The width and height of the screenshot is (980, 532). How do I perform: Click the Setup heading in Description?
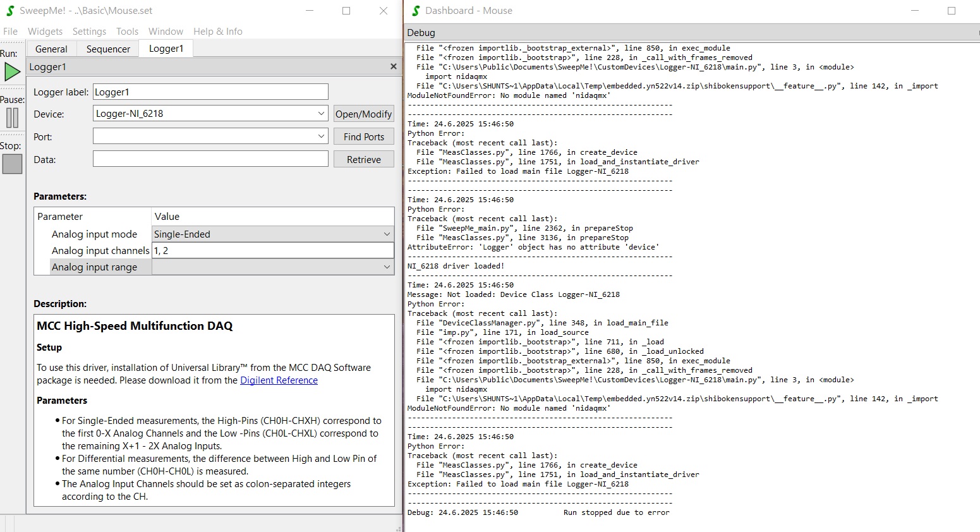click(x=49, y=348)
